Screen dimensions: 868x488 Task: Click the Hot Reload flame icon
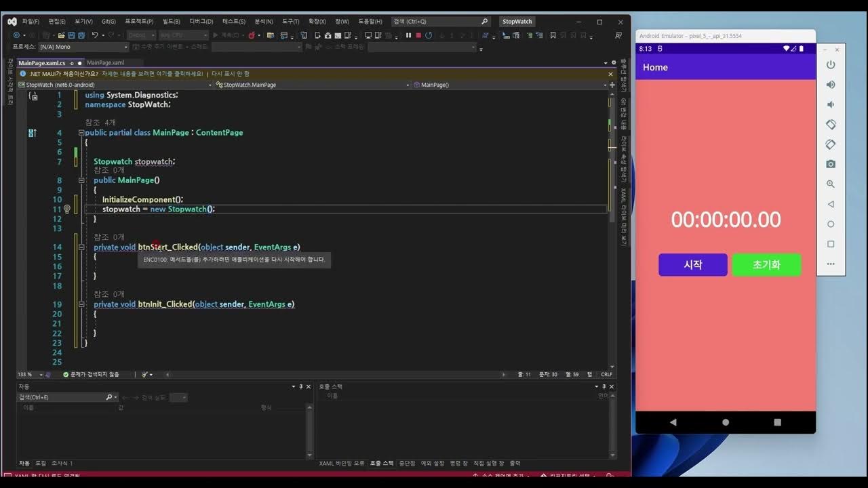pos(252,35)
